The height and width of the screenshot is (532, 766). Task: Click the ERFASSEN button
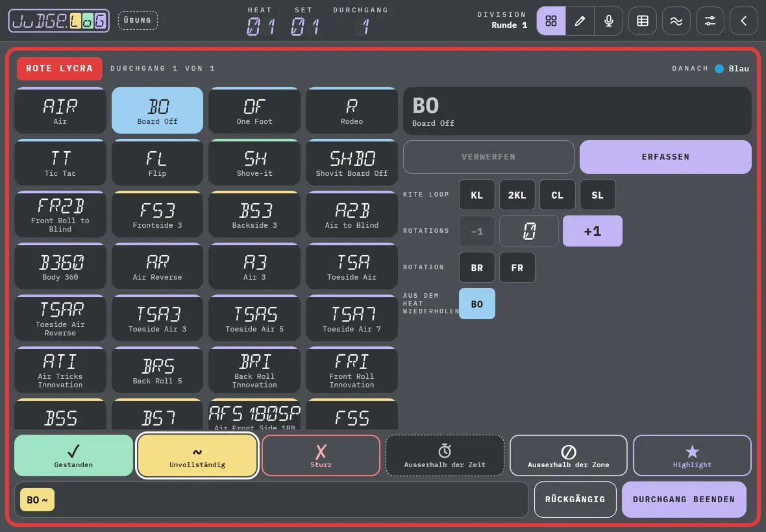(x=665, y=156)
